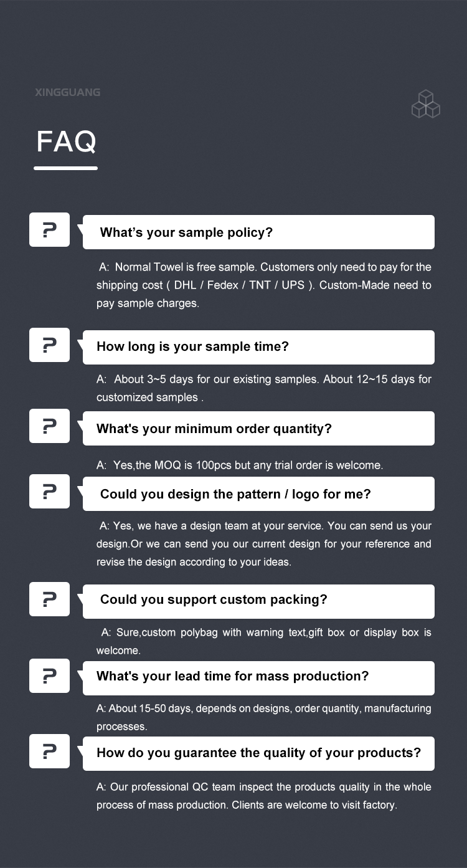Click the cubes logo icon
Screen dimensions: 467x868
coord(426,104)
